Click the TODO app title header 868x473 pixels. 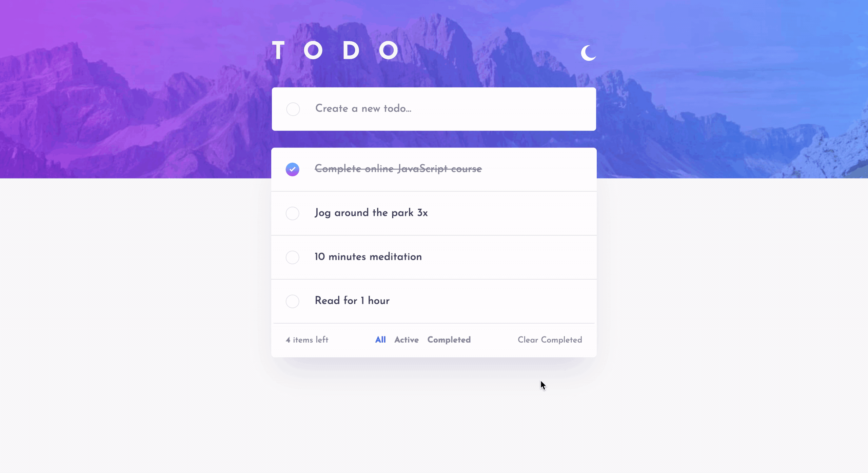pos(336,51)
